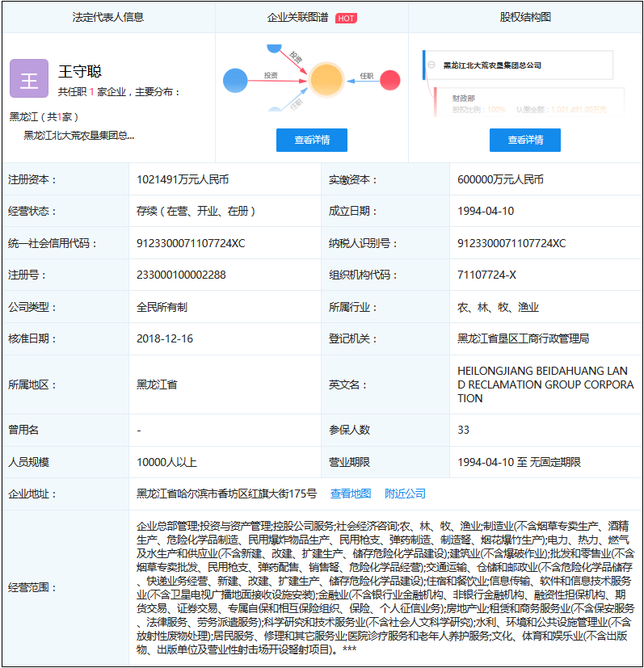The height and width of the screenshot is (668, 644).
Task: Click the orange center node in relation graph
Action: [326, 80]
